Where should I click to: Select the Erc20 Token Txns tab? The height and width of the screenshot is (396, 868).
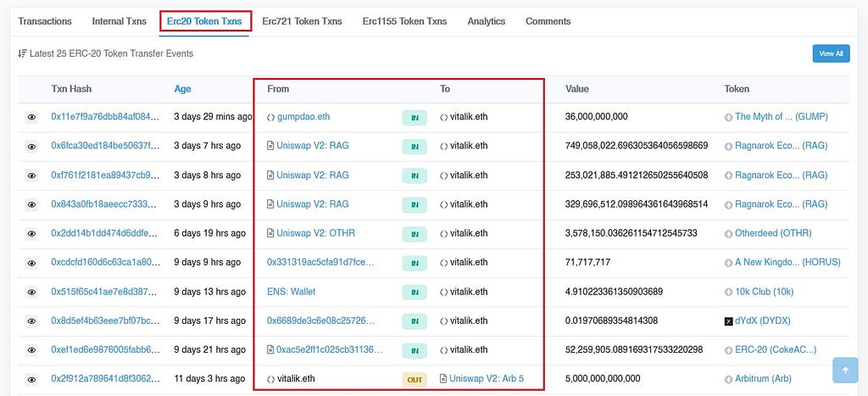(x=204, y=21)
